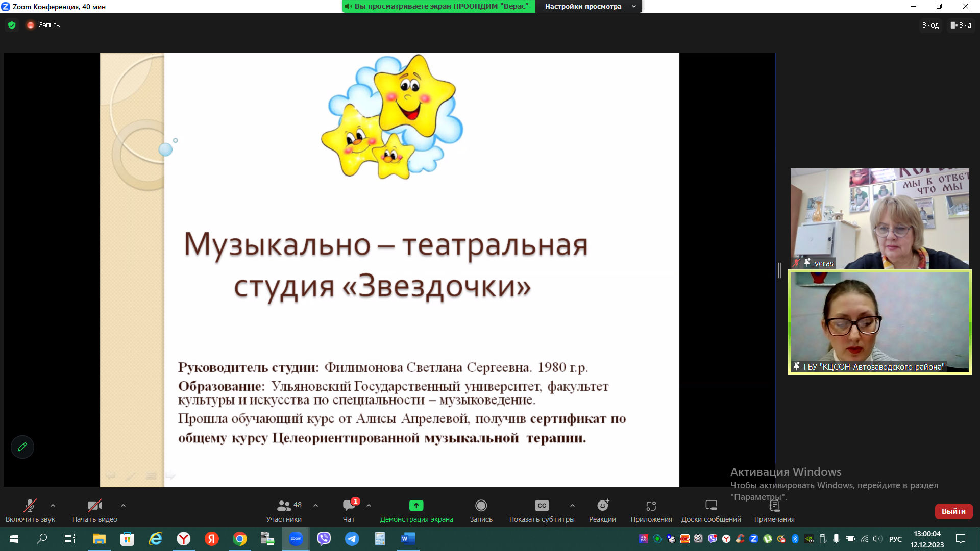Open Приложения apps panel
The width and height of the screenshot is (980, 551).
tap(651, 511)
